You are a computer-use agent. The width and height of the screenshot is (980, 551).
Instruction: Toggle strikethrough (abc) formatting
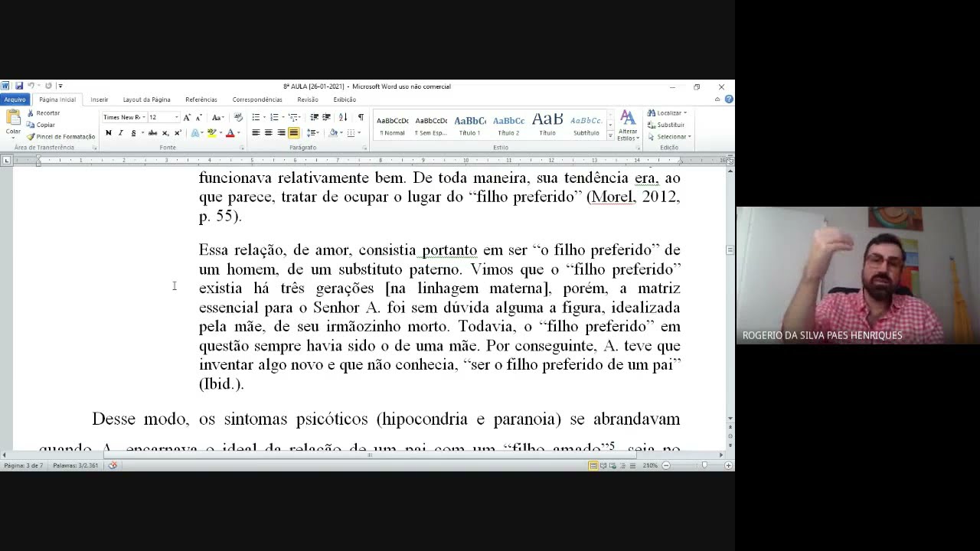point(152,133)
